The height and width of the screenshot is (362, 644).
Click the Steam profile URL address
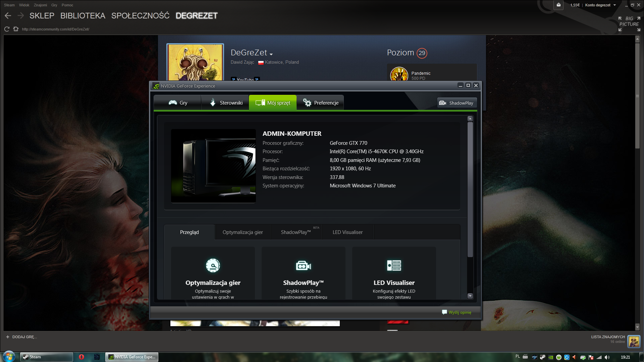[56, 29]
